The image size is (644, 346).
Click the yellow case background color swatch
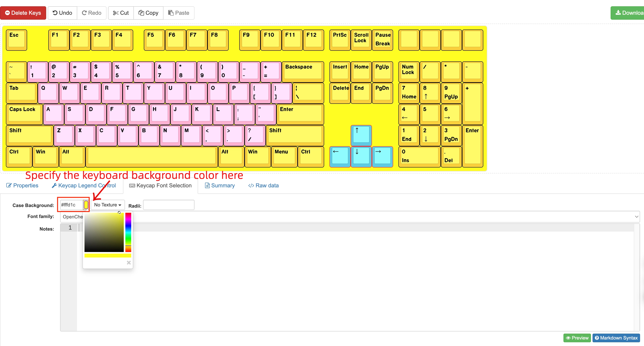86,205
